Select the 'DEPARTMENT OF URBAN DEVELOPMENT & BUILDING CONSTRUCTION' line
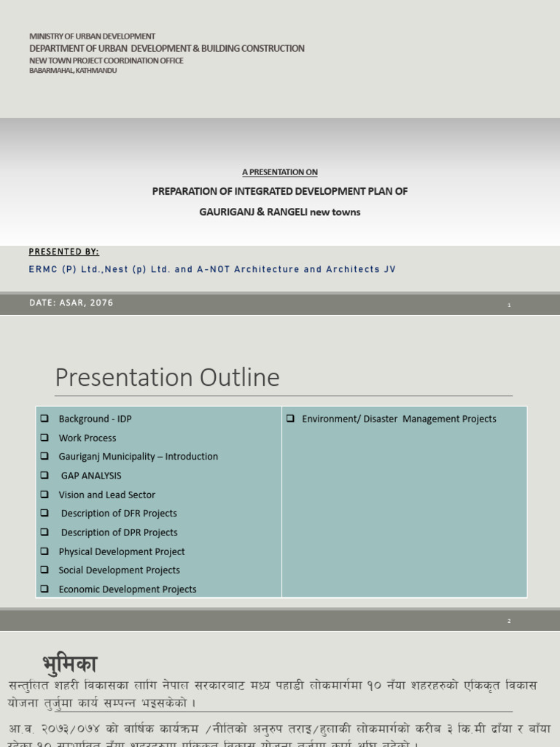 [x=167, y=49]
